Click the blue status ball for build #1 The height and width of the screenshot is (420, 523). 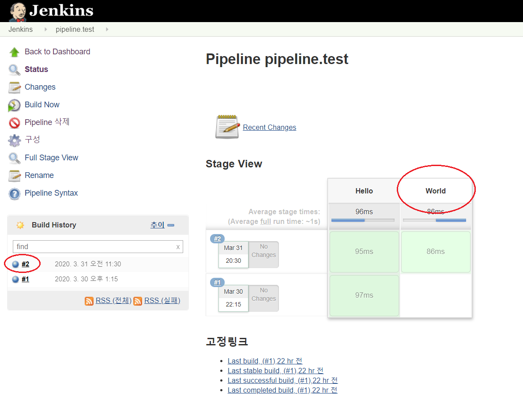coord(15,279)
